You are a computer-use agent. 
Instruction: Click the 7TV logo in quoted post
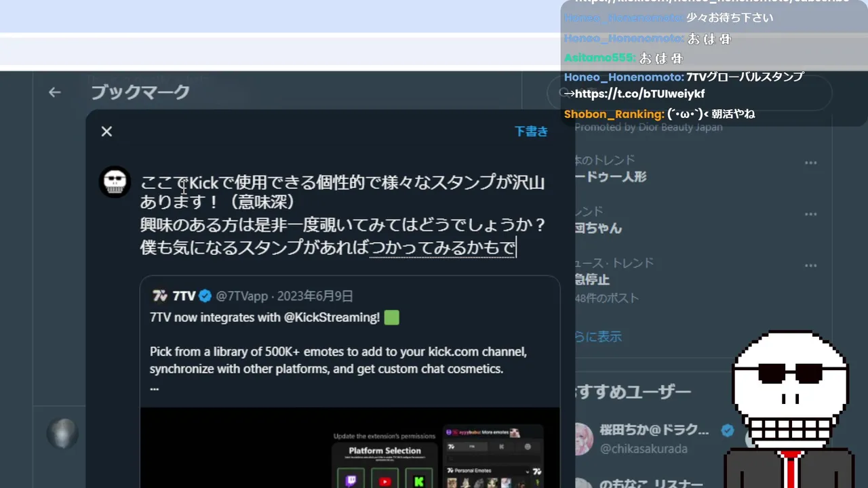point(160,296)
